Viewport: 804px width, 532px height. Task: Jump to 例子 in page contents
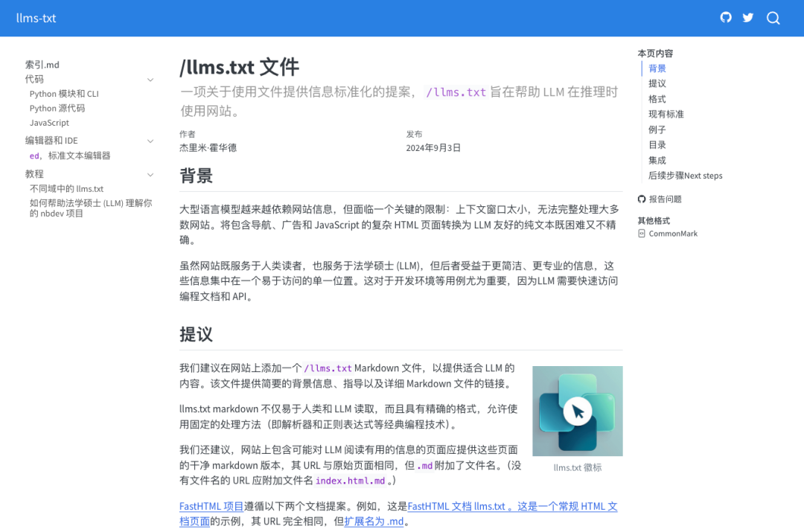657,129
